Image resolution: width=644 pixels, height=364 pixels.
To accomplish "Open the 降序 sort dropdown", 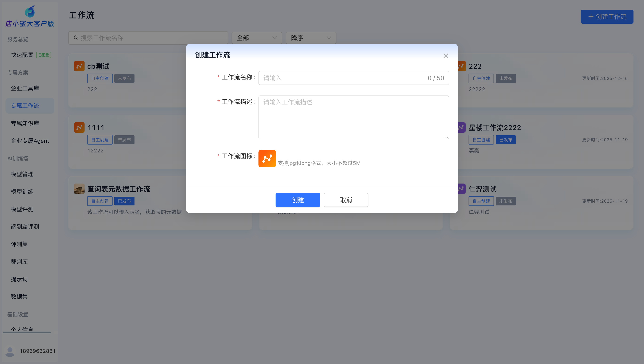I will click(311, 38).
